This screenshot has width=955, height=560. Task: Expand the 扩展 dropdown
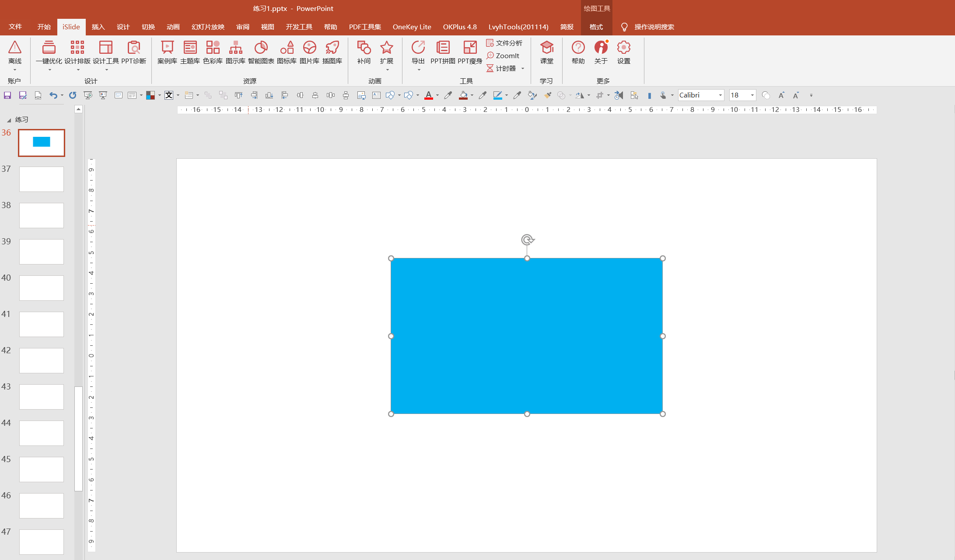(x=387, y=70)
